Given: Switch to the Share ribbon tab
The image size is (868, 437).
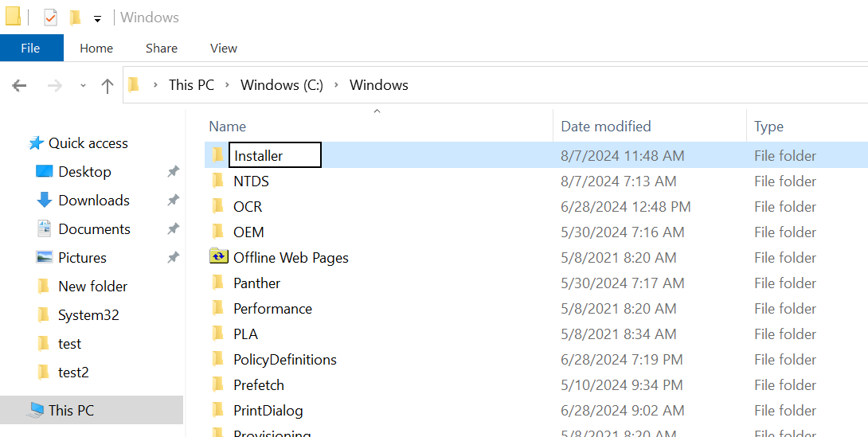Looking at the screenshot, I should click(162, 48).
